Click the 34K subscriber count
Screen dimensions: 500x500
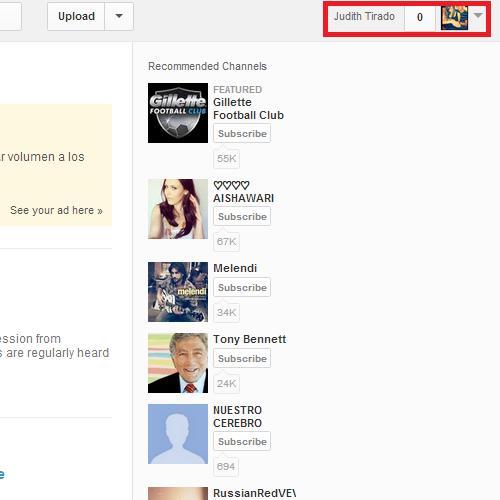pos(226,312)
